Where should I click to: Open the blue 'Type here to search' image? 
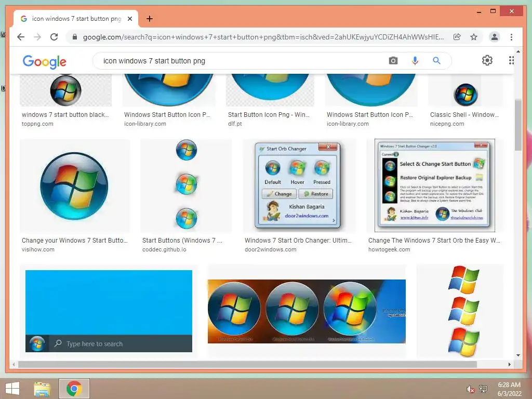click(x=109, y=311)
